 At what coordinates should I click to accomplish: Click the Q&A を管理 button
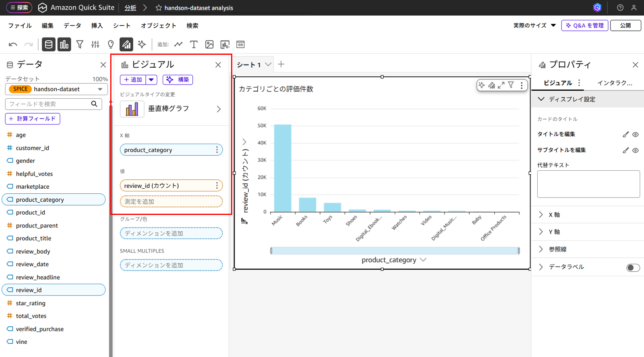pos(585,25)
